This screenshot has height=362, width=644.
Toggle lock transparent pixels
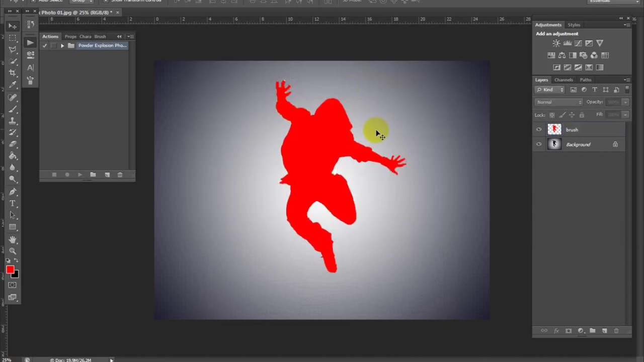pos(552,115)
